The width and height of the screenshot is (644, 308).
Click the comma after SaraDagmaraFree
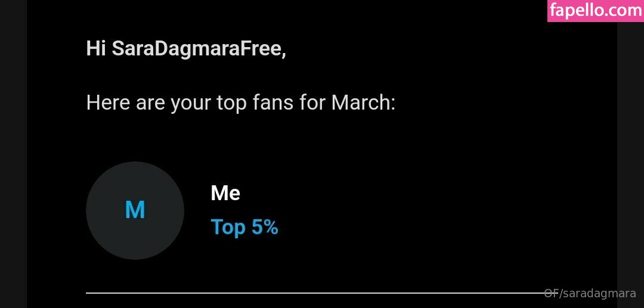pyautogui.click(x=284, y=54)
